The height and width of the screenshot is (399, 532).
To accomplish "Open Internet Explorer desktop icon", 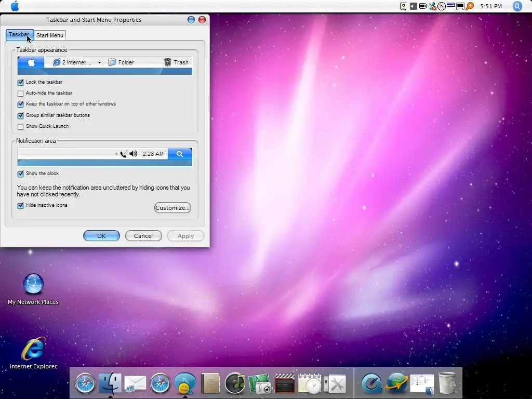I will point(33,353).
